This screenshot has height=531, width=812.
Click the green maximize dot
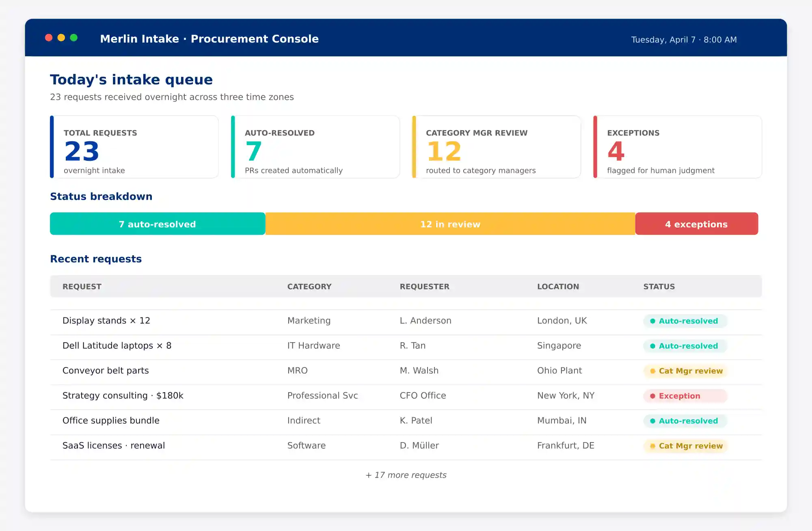coord(74,38)
